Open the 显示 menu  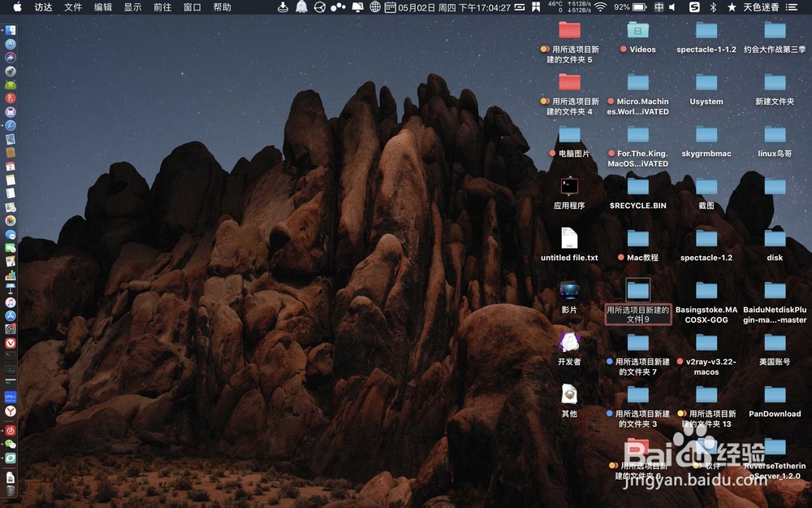pyautogui.click(x=132, y=7)
